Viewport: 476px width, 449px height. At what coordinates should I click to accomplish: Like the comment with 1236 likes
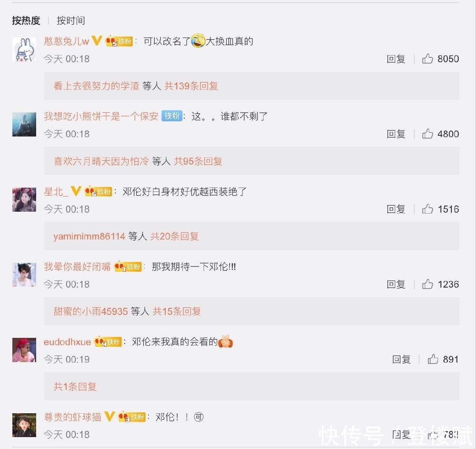tap(428, 284)
